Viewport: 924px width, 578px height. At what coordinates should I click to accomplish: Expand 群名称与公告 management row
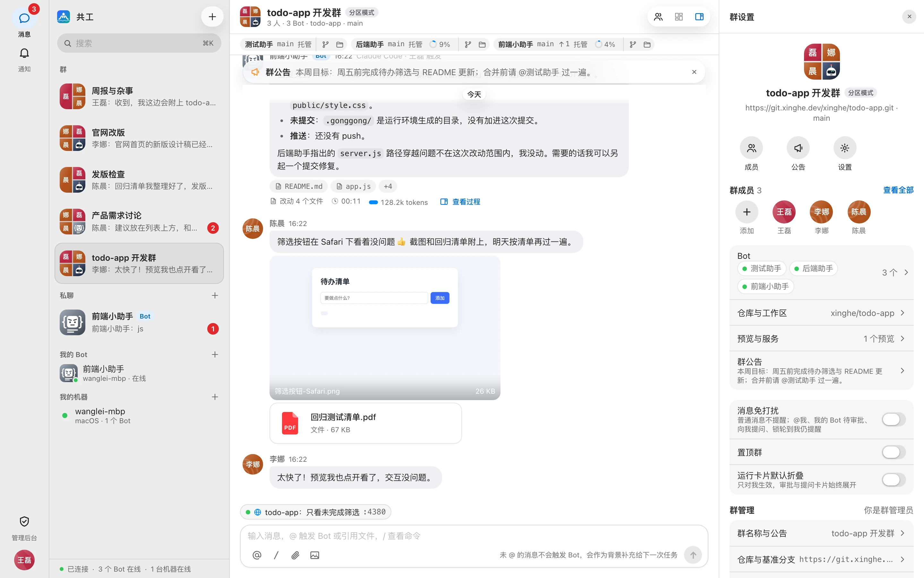coord(821,533)
